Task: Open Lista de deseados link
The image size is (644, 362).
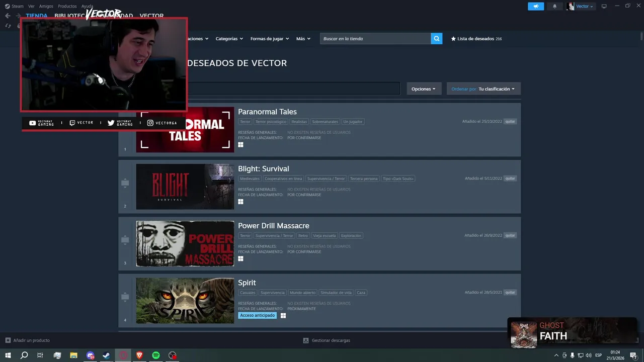Action: [476, 39]
